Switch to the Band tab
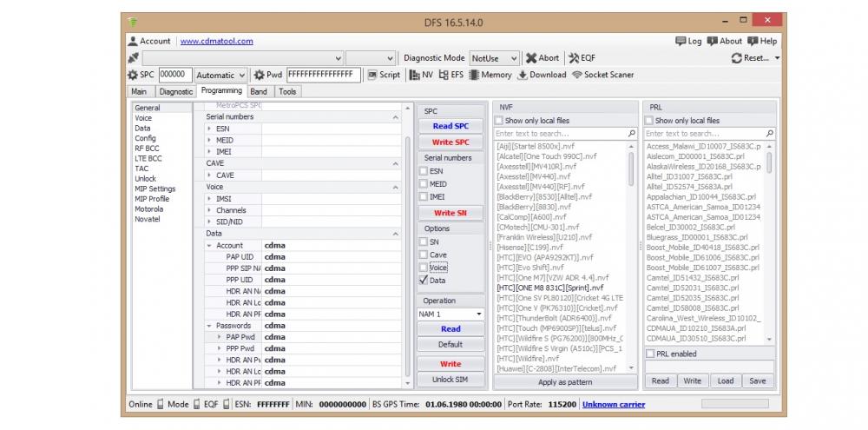Screen dimensions: 868x430 click(259, 91)
